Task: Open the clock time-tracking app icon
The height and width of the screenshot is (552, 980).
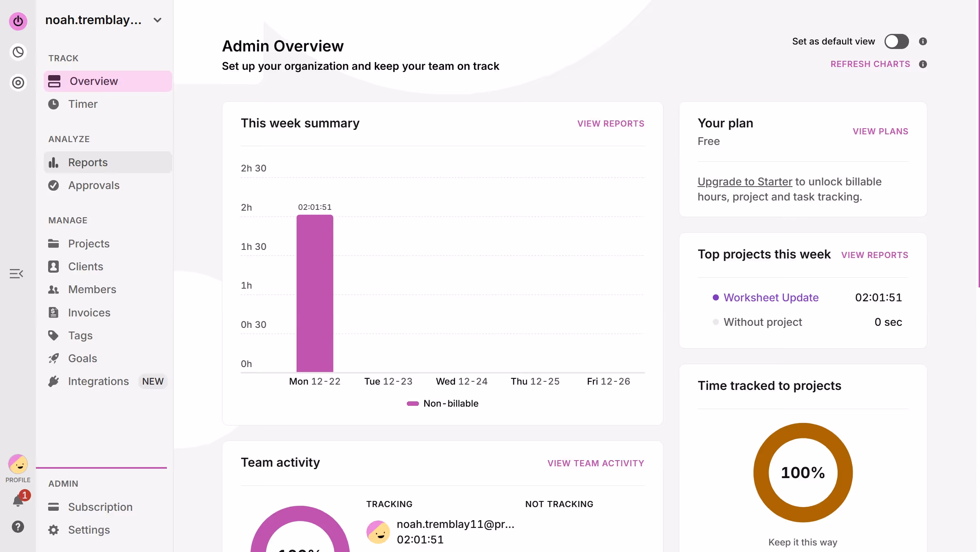Action: coord(18,52)
